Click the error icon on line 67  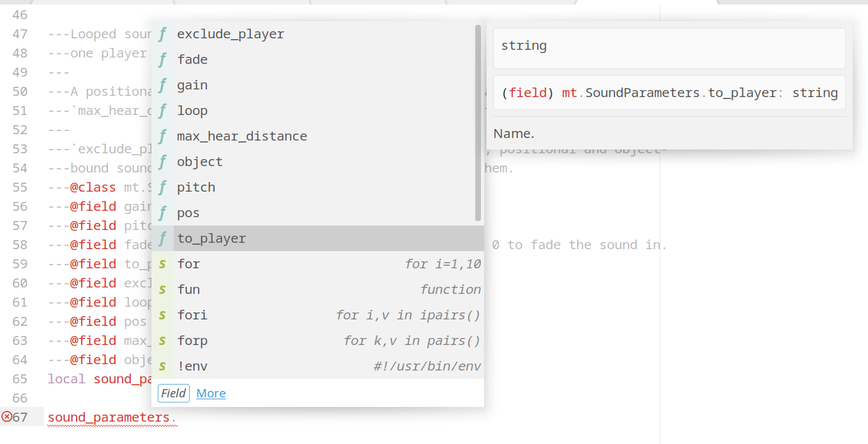tap(7, 417)
